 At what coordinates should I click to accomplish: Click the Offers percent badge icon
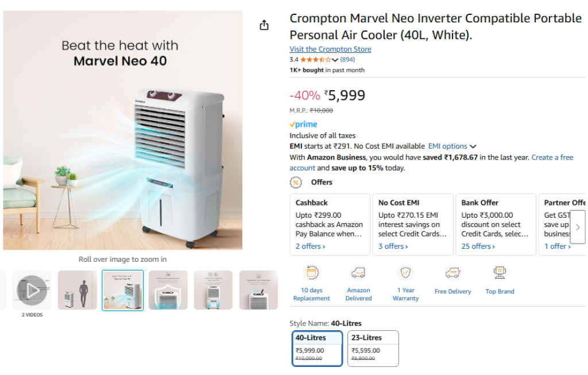tap(295, 182)
